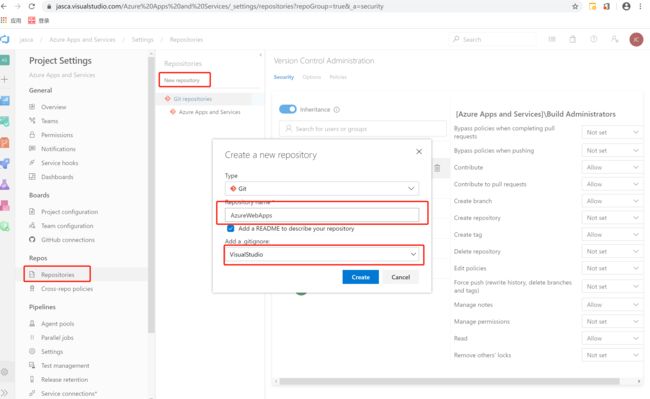Image resolution: width=650 pixels, height=399 pixels.
Task: Open user settings icon in header
Action: (615, 39)
